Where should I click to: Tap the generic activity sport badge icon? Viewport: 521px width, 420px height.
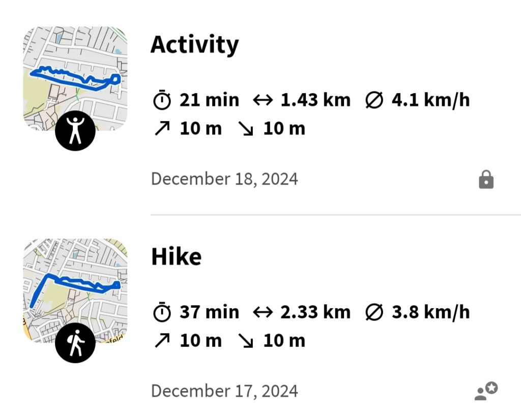tap(75, 131)
